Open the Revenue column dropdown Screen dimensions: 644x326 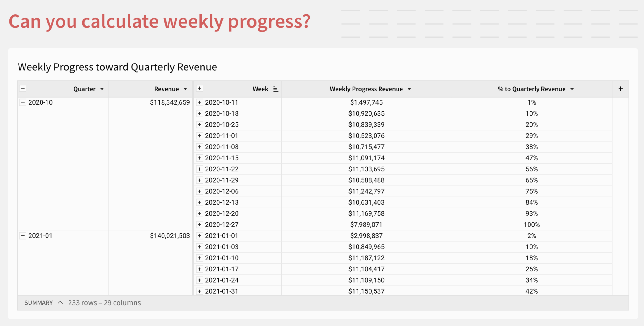point(185,89)
